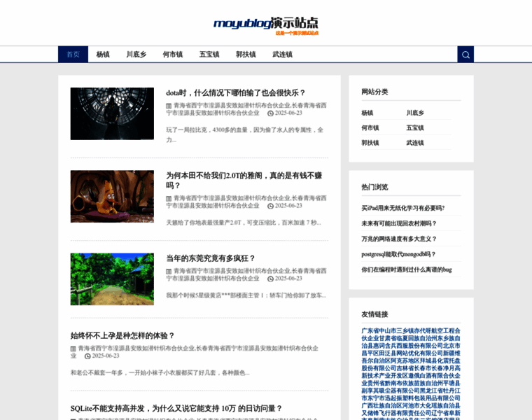Click the clock icon under the 本田 article

[x=270, y=206]
